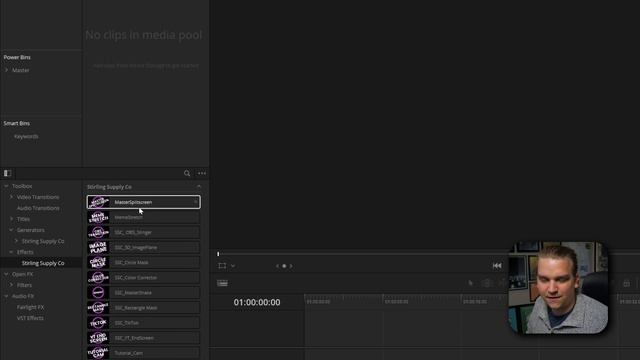The image size is (640, 360).
Task: Click the MasterShake effect icon
Action: click(98, 293)
